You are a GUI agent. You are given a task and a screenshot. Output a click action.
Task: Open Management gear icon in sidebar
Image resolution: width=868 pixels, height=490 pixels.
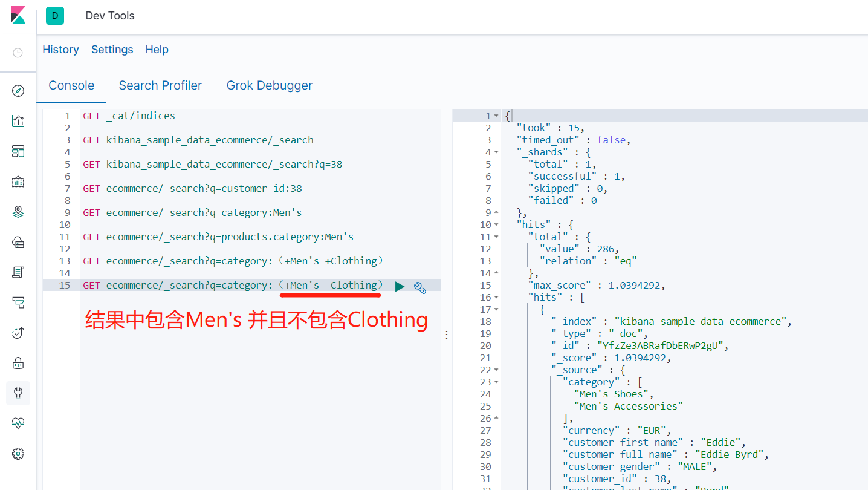[x=18, y=454]
